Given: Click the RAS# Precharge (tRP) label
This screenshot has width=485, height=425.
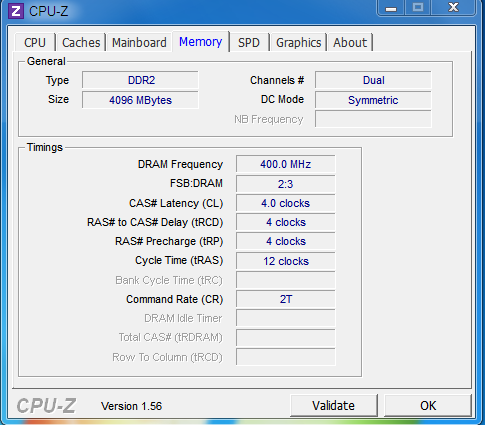Looking at the screenshot, I should click(169, 241).
